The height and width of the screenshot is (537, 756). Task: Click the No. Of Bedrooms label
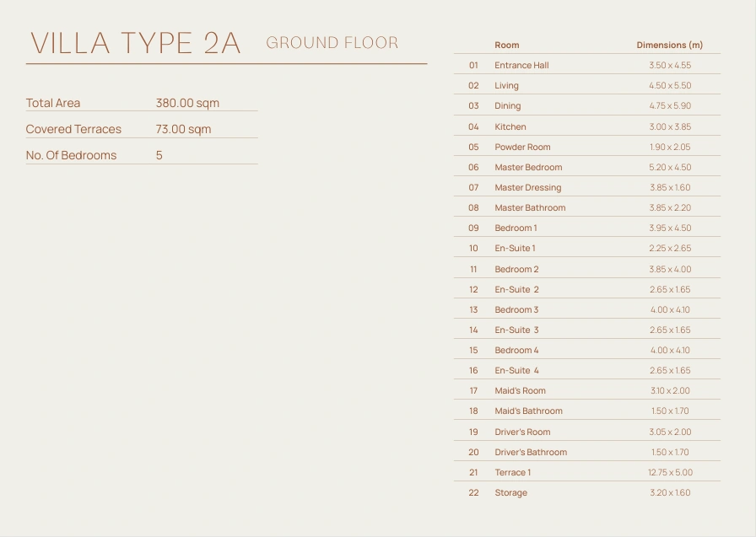tap(72, 155)
